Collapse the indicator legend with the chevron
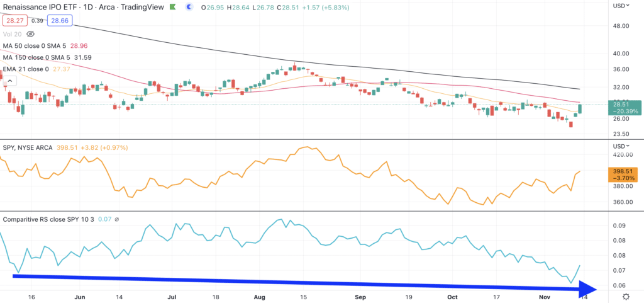Screen dimensions: 644x303 [10, 81]
